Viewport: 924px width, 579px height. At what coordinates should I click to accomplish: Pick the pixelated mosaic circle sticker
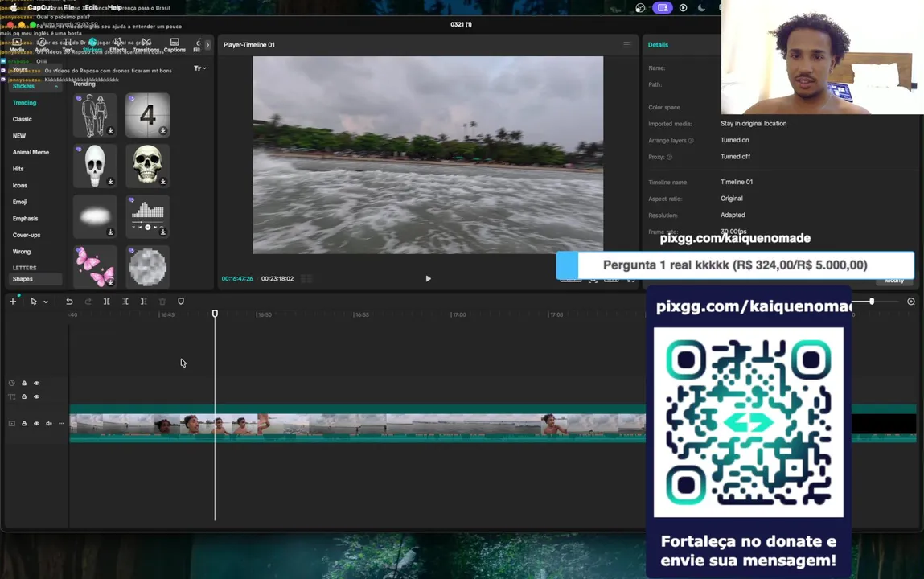[147, 267]
